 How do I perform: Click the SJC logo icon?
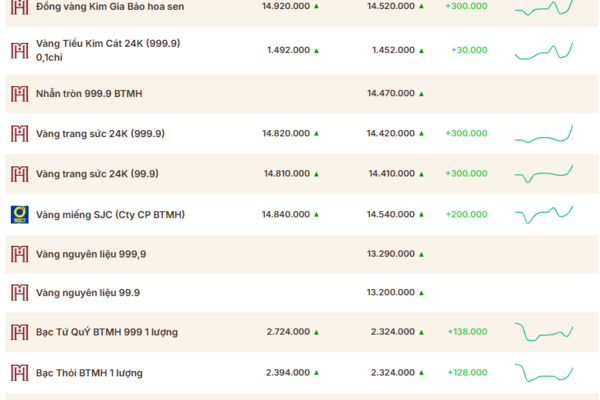(x=20, y=214)
